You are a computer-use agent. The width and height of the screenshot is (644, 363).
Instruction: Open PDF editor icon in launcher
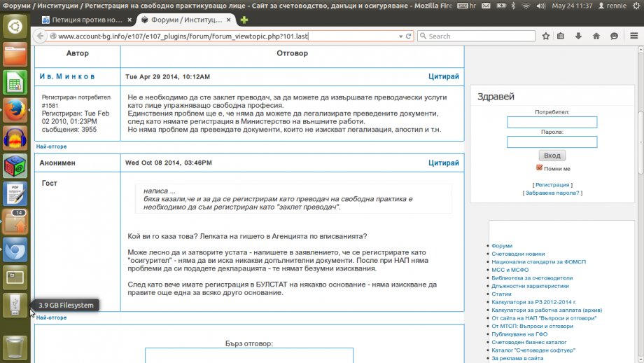click(x=15, y=193)
